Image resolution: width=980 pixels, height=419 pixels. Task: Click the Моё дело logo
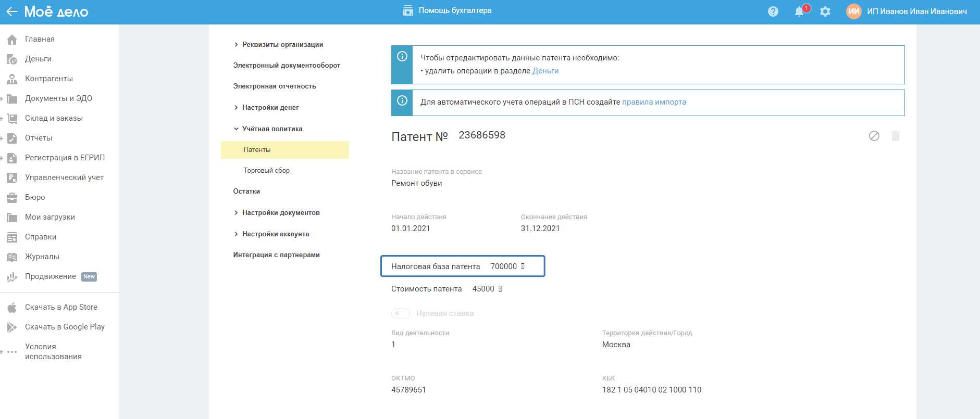[x=56, y=11]
